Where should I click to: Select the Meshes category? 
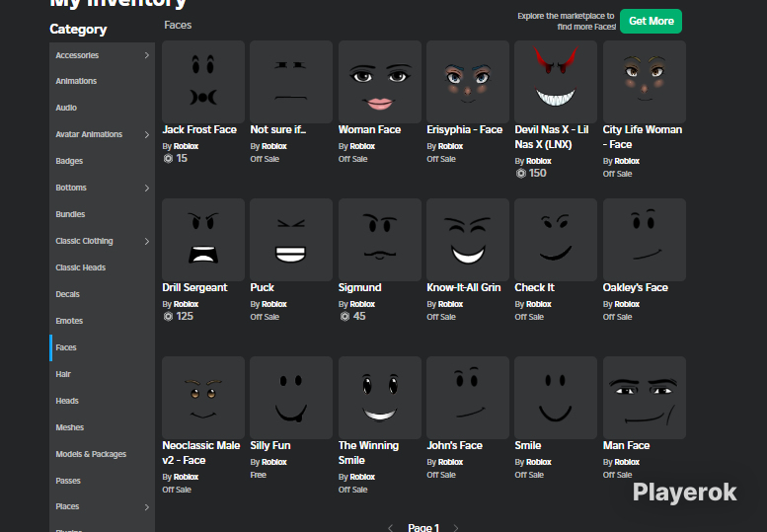(x=103, y=427)
